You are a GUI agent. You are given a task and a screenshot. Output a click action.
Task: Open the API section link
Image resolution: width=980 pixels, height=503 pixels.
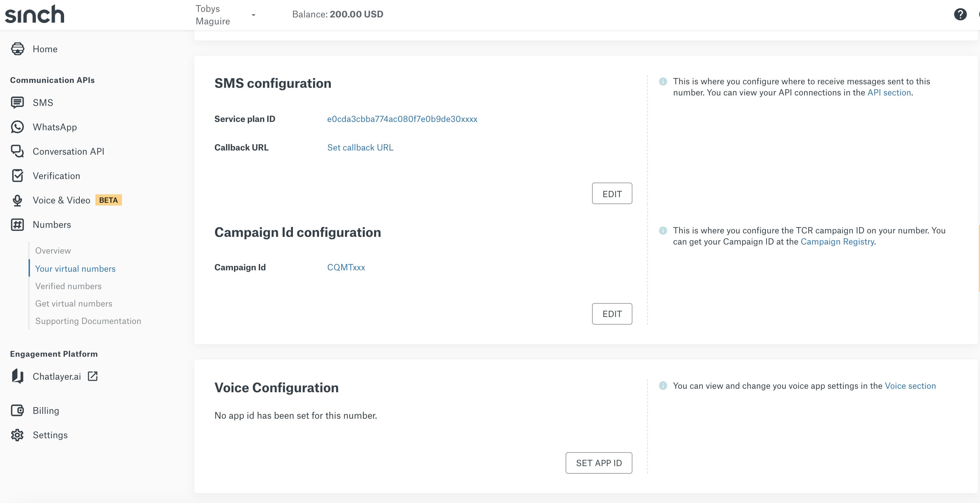[889, 92]
